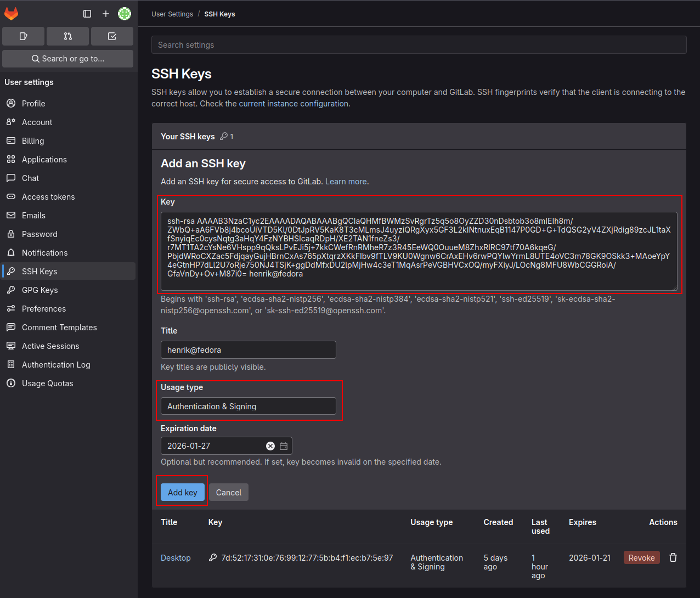Screen dimensions: 700x598
Task: Open Password settings
Action: coord(69,234)
